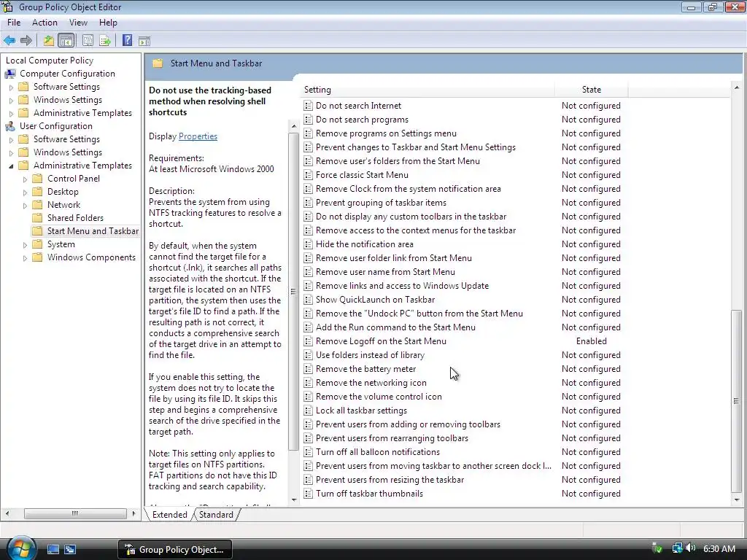Click the Switch between windows quick launch icon
The image size is (747, 560).
(70, 550)
